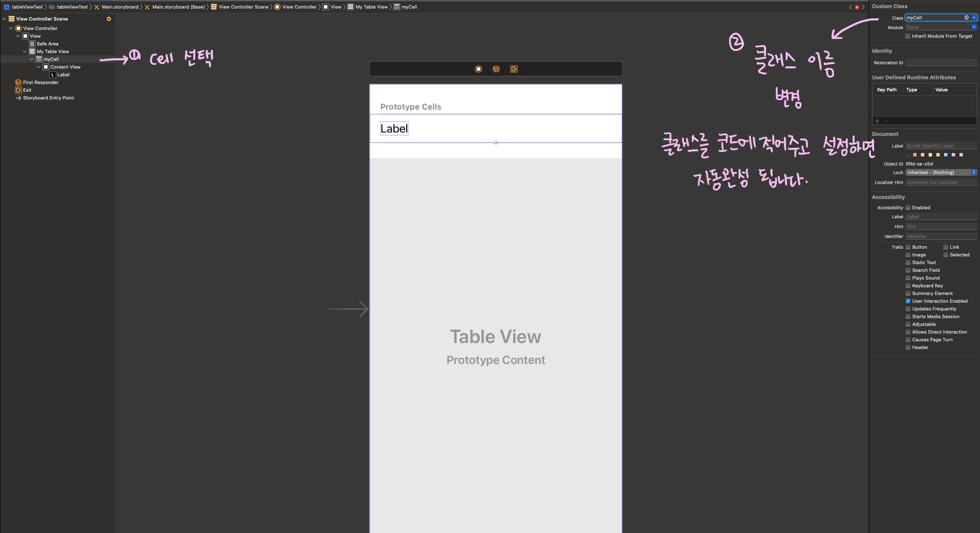Add a user defined runtime attribute
Screen dimensions: 980x533
(877, 121)
